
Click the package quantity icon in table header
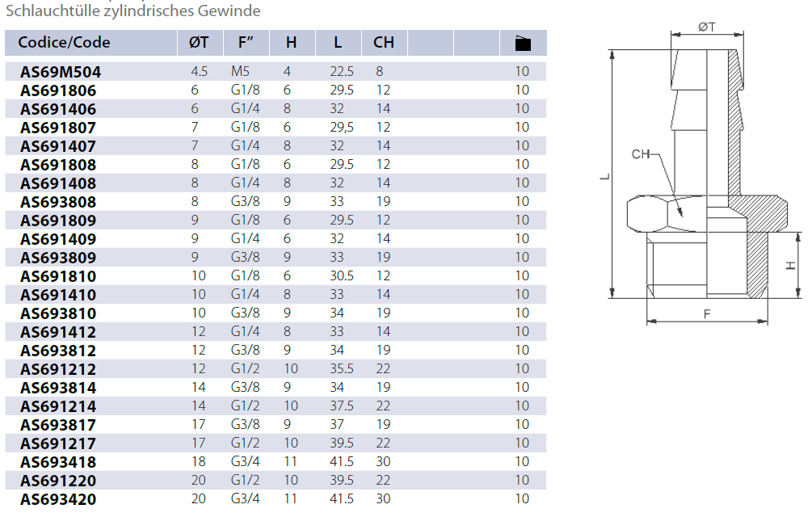(x=523, y=44)
